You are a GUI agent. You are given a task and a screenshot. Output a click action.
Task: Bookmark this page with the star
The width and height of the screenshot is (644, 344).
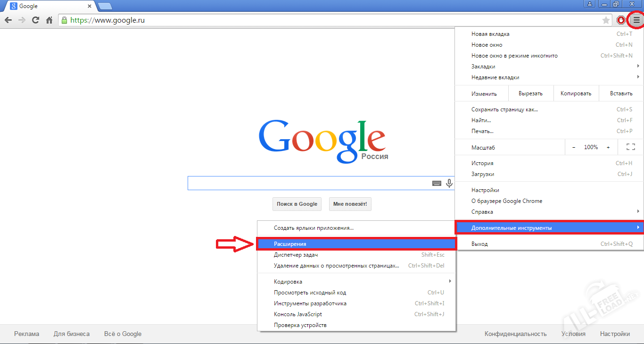pos(606,20)
